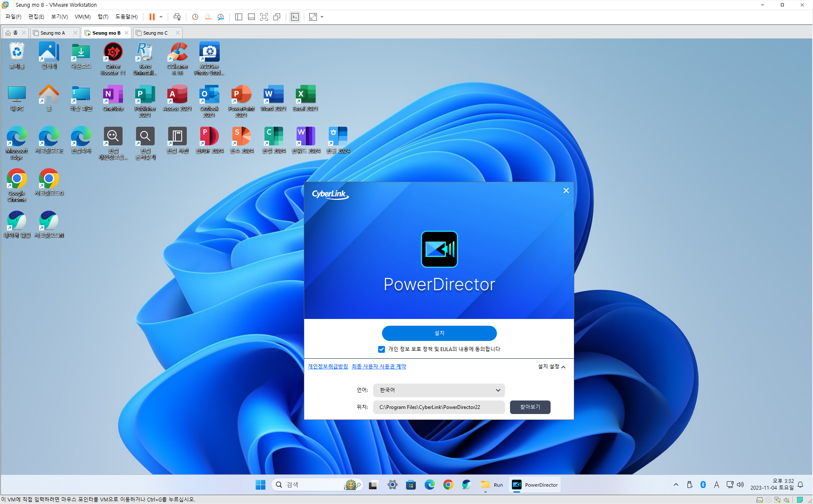Click the VMware suspend (pause) toolbar icon

152,17
